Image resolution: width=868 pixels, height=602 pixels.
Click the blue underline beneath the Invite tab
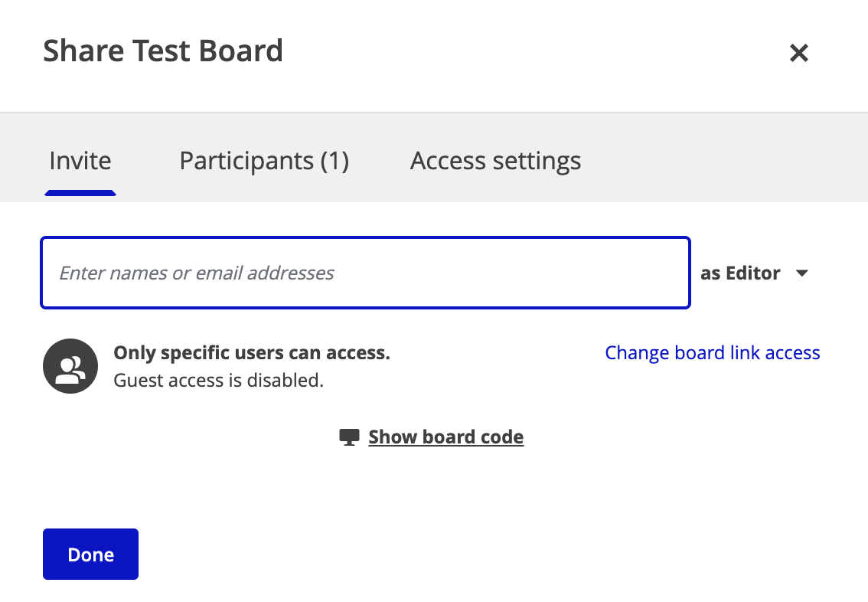pos(80,193)
